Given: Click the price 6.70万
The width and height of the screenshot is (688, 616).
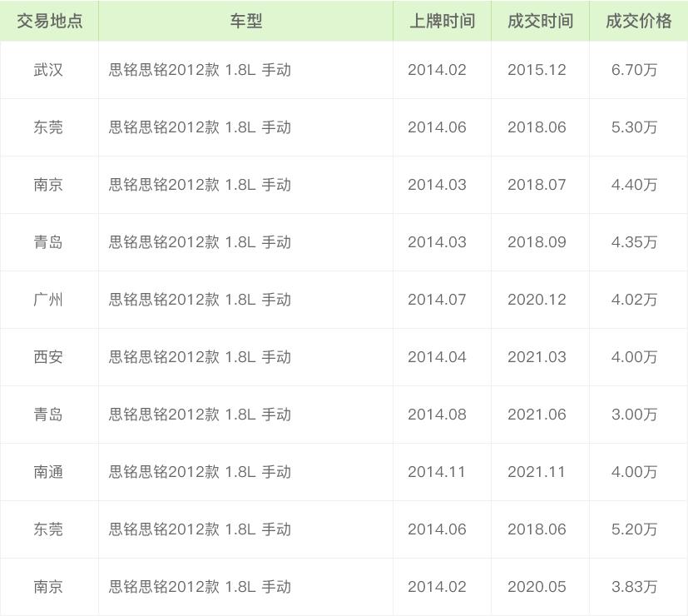Looking at the screenshot, I should coord(634,70).
